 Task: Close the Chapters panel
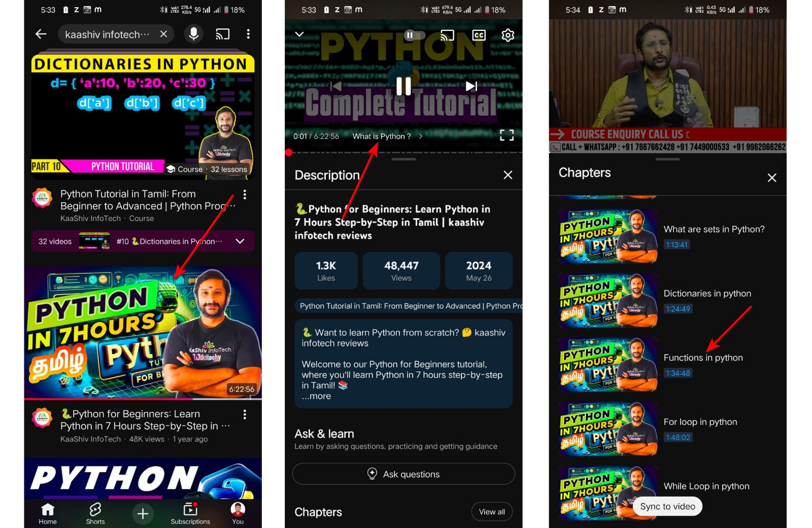pyautogui.click(x=772, y=178)
